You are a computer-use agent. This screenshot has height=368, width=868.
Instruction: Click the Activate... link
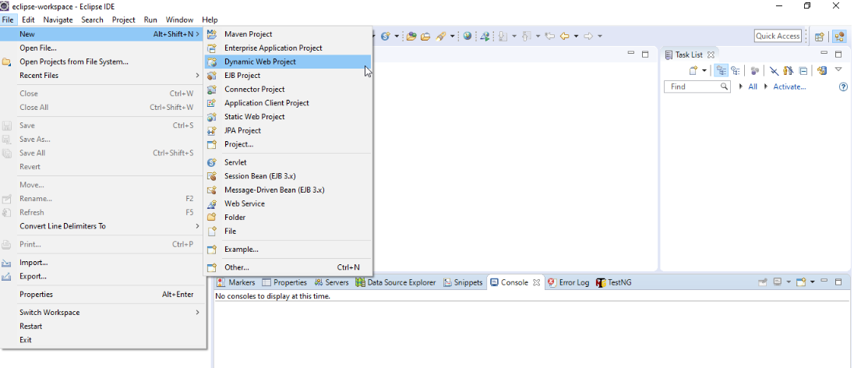coord(789,87)
